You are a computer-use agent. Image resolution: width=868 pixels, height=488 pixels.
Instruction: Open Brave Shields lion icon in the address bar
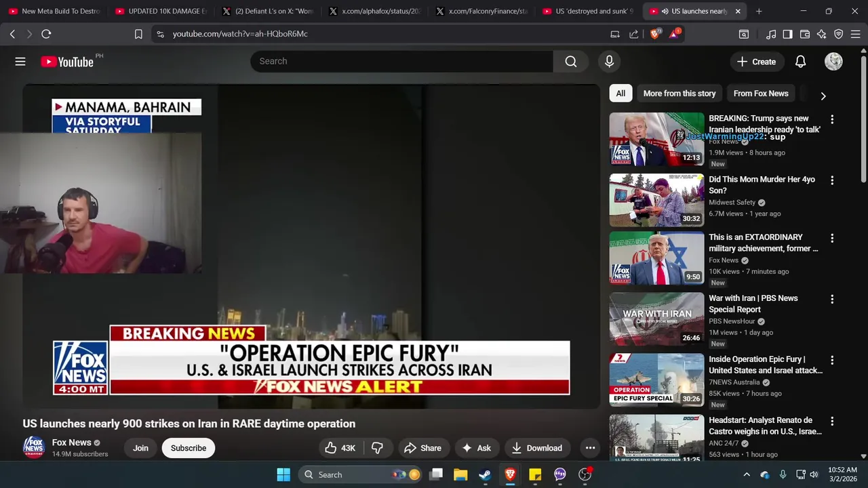pos(655,34)
